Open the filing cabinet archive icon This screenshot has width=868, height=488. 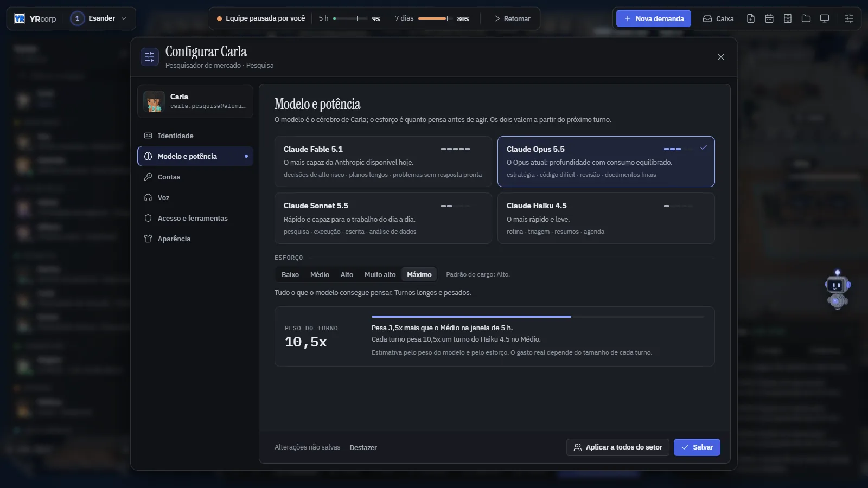(788, 18)
